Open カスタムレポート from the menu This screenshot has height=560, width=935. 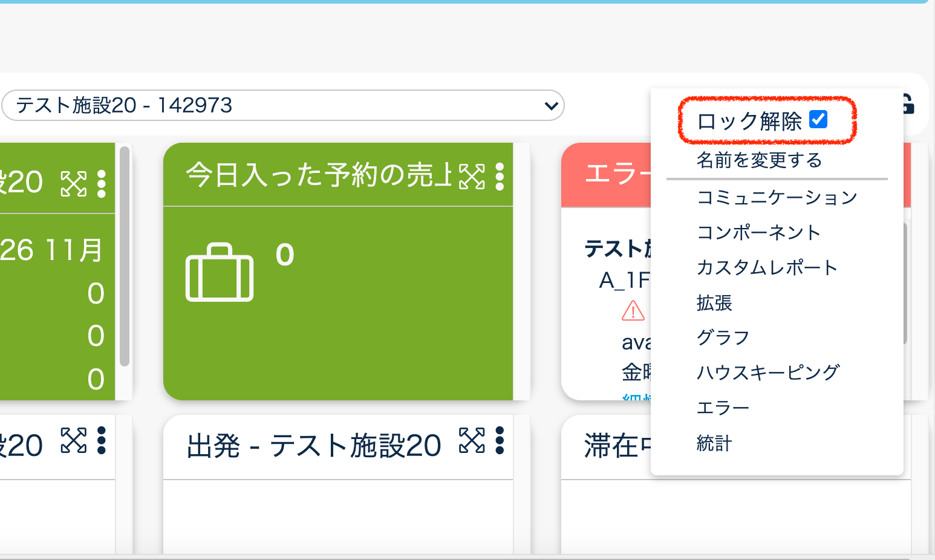[767, 267]
